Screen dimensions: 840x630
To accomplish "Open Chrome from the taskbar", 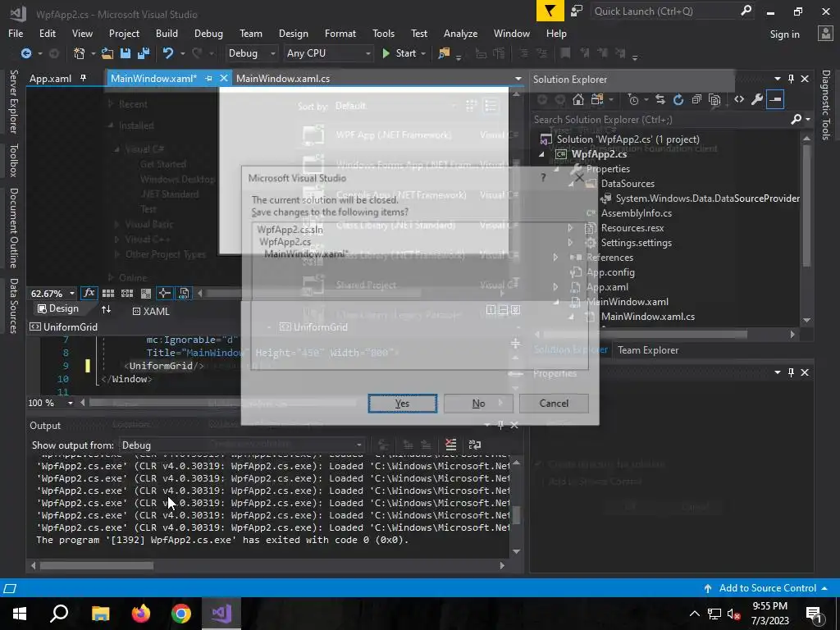I will pyautogui.click(x=181, y=614).
